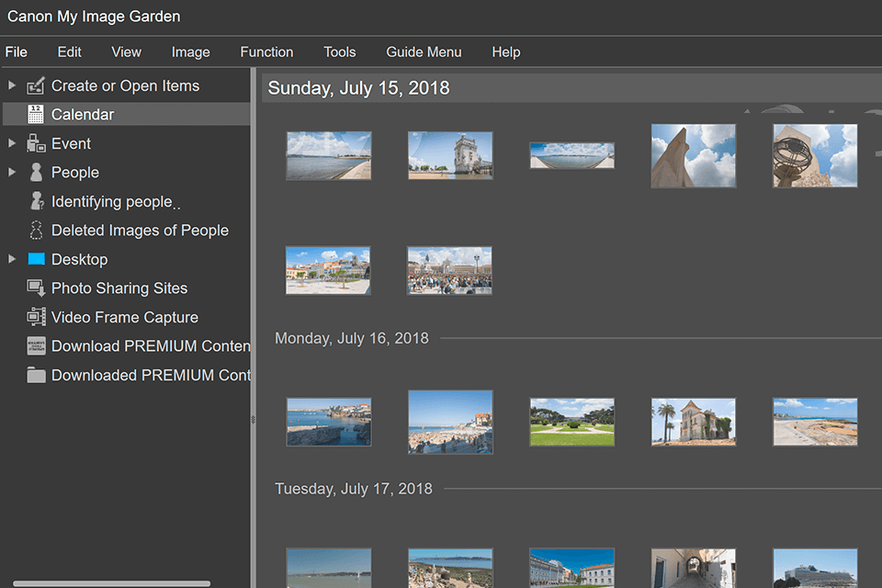882x588 pixels.
Task: Launch Video Frame Capture
Action: (38, 317)
